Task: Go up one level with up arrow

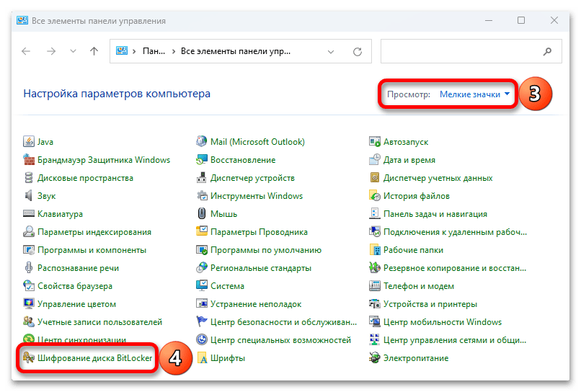Action: tap(94, 51)
